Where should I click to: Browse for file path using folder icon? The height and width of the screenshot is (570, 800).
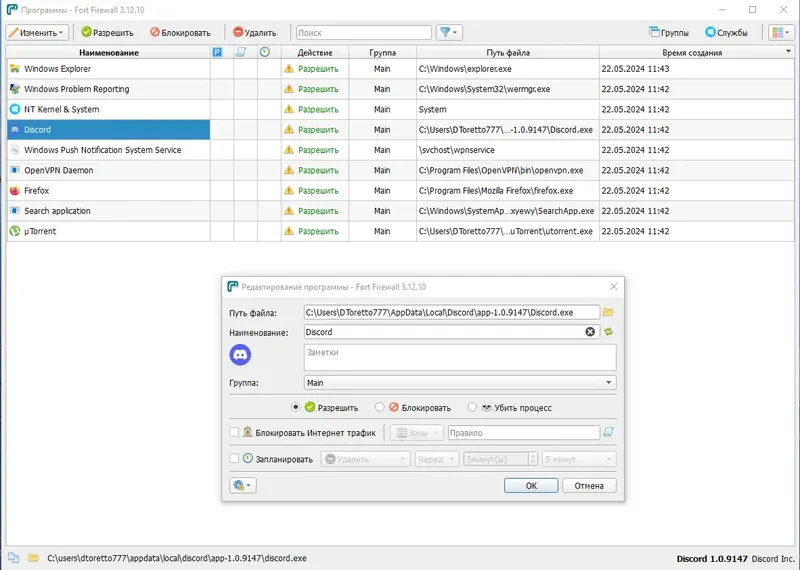tap(608, 312)
